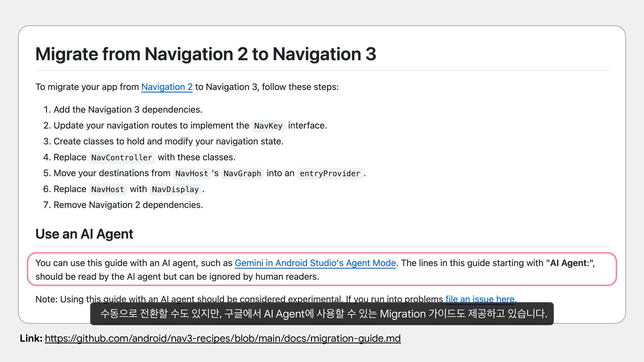644x362 pixels.
Task: Click step 7 Remove Navigation 2 dependencies
Action: 128,205
